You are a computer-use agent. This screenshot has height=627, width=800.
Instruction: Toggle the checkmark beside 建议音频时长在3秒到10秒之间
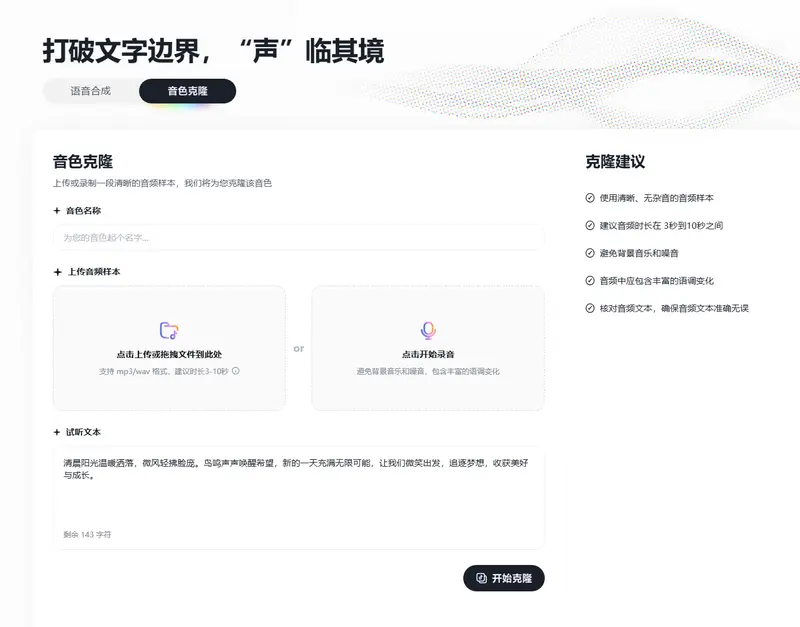tap(592, 225)
